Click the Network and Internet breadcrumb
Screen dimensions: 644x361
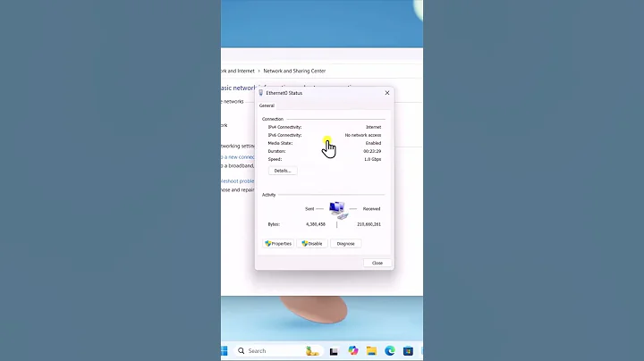pos(238,71)
